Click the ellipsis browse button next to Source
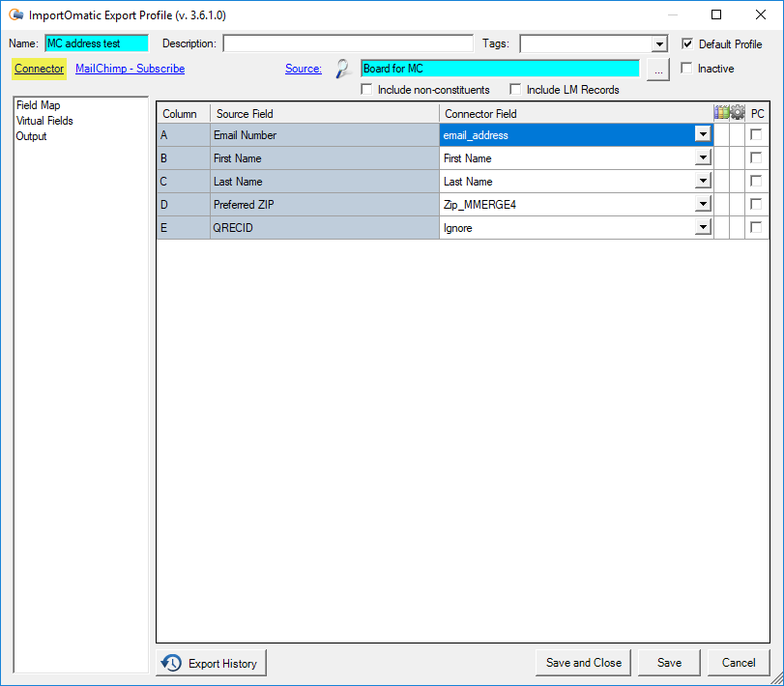The image size is (784, 686). [658, 69]
